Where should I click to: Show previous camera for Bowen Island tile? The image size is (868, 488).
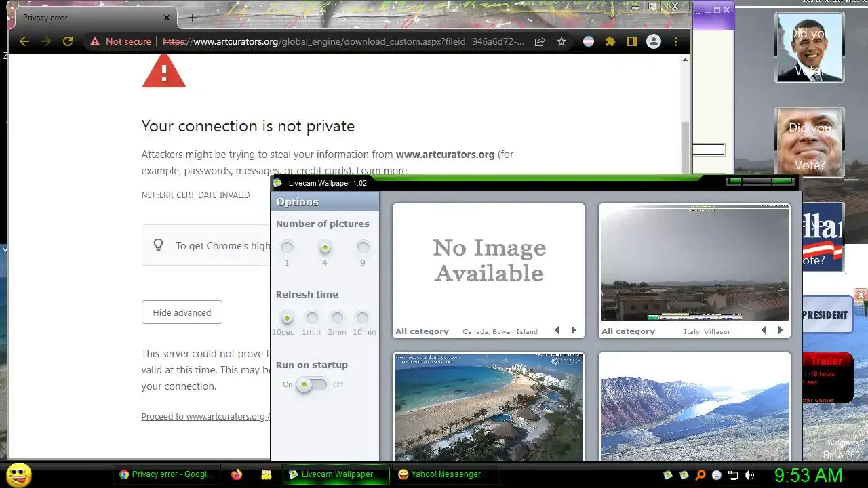click(x=557, y=331)
